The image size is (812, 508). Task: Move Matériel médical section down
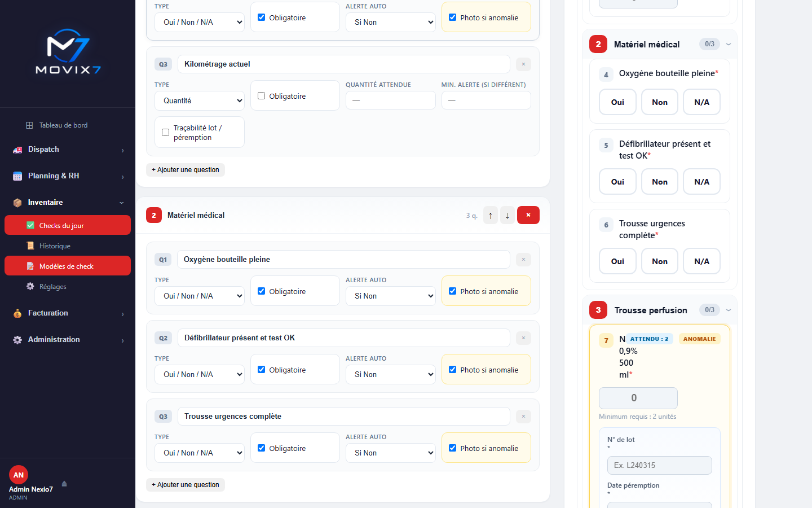pyautogui.click(x=507, y=215)
